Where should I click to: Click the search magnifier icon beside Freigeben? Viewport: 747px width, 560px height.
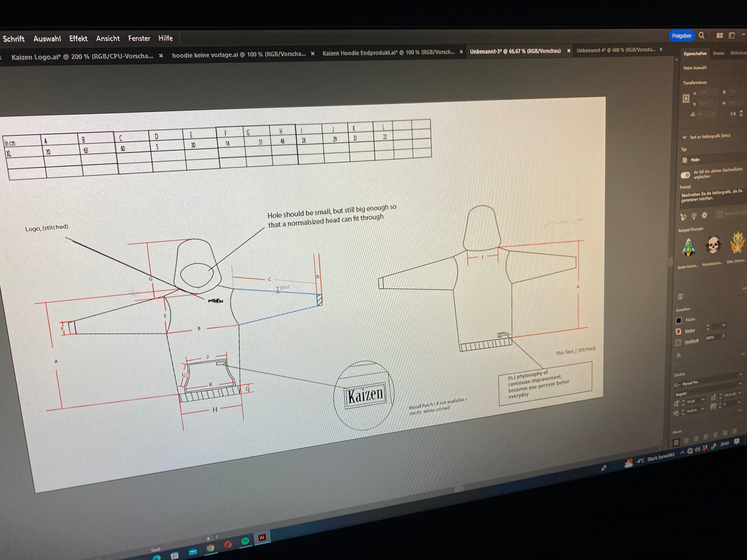(701, 35)
